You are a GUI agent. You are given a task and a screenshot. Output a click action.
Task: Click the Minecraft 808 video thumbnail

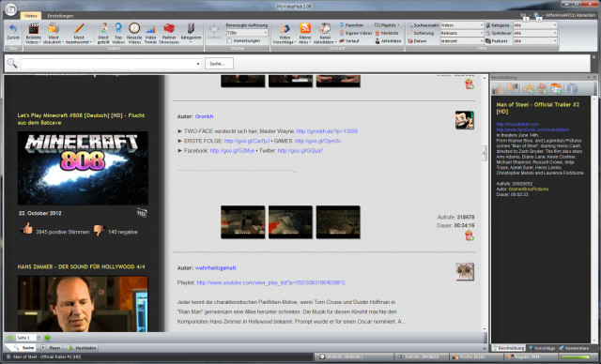click(83, 168)
